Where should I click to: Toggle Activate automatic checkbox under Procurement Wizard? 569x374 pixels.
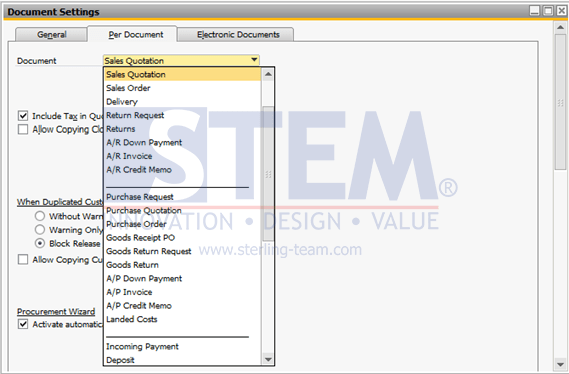coord(23,324)
